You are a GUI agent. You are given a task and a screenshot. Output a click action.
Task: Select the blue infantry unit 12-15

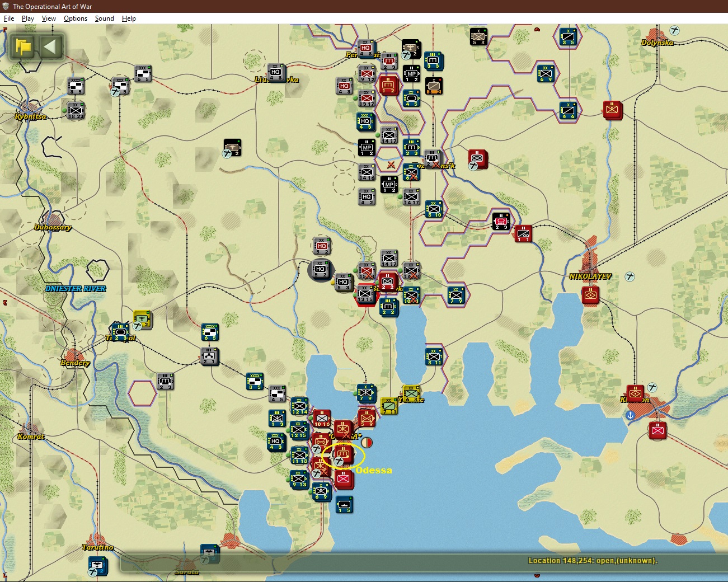(298, 430)
